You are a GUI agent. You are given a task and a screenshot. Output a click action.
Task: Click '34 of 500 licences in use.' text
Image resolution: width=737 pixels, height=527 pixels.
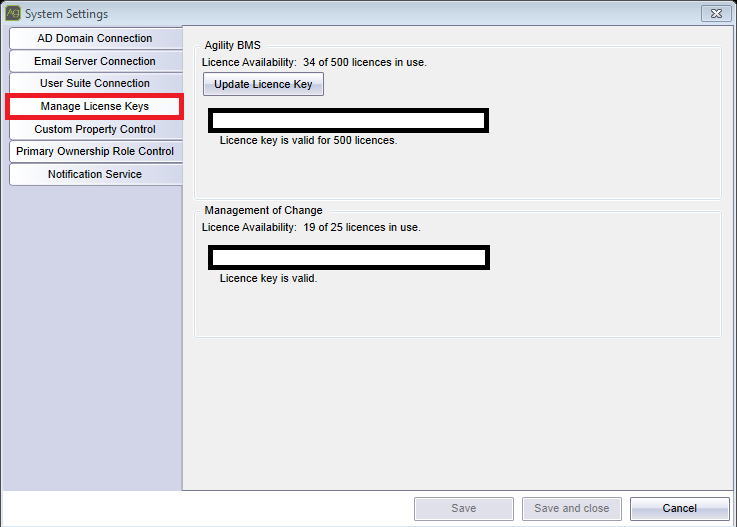coord(365,62)
